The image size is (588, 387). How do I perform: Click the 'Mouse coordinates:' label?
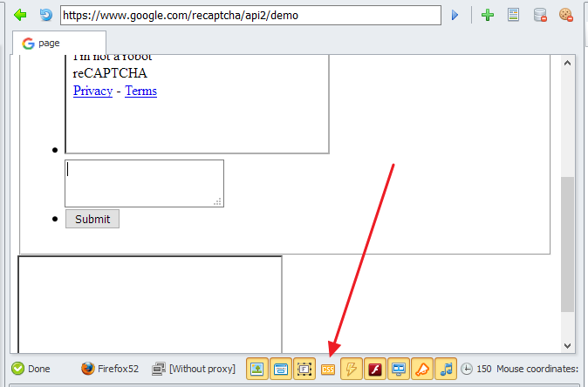(x=537, y=369)
